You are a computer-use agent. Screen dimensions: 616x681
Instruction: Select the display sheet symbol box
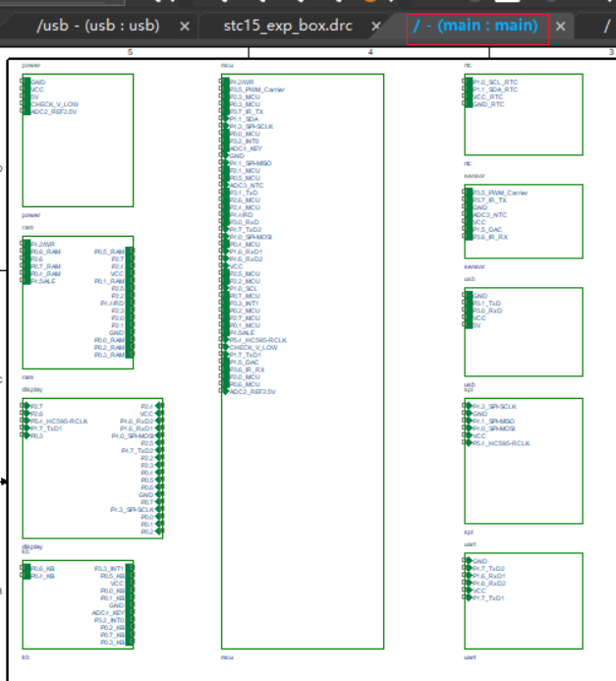93,468
